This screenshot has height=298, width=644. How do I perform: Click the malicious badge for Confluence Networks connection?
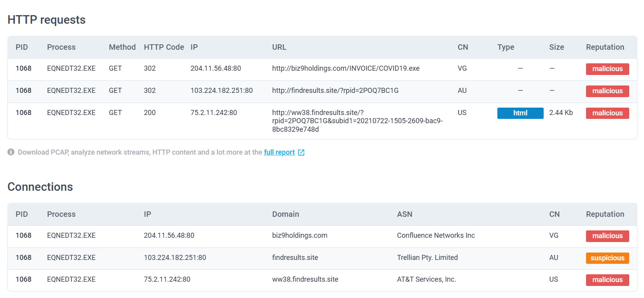[x=607, y=236]
